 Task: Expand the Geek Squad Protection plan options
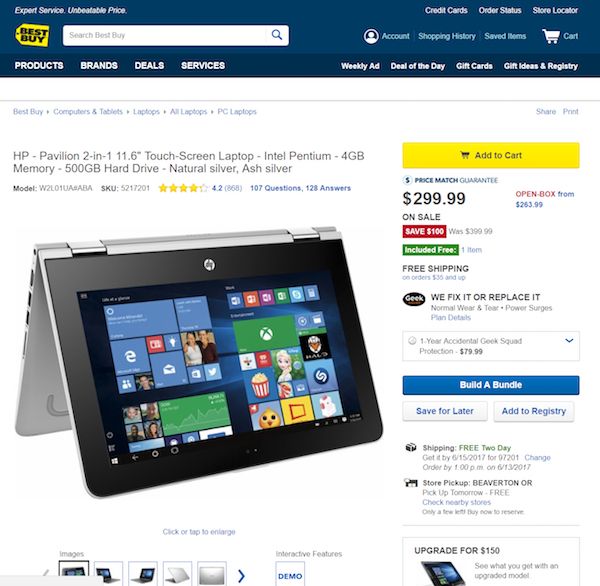pyautogui.click(x=569, y=340)
